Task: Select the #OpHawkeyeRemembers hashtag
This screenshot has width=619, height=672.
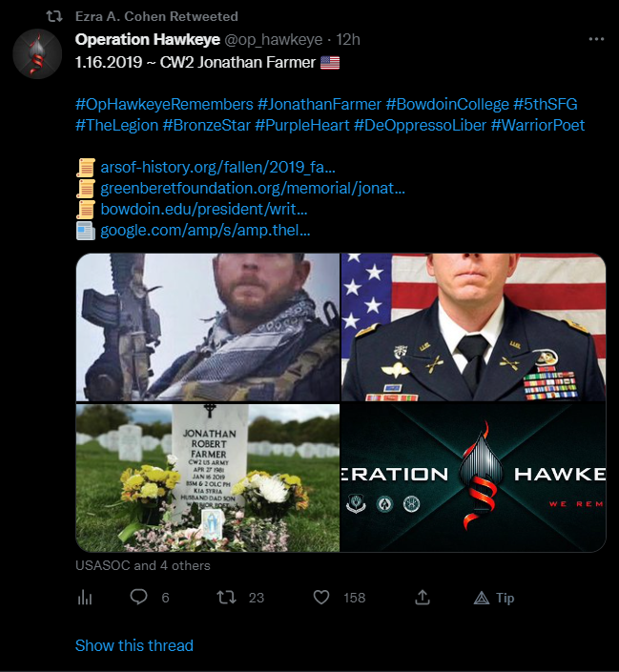Action: (x=164, y=104)
